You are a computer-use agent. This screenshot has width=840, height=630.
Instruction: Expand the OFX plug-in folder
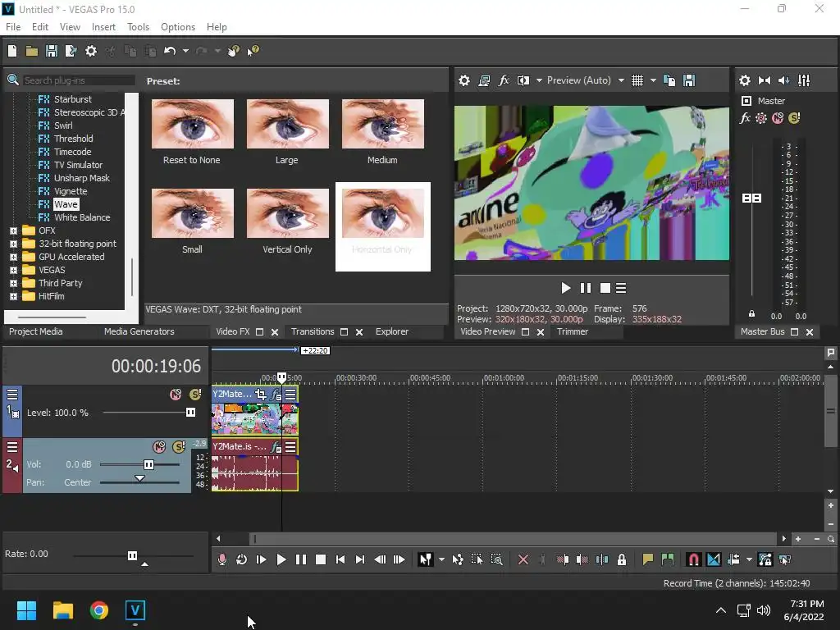pyautogui.click(x=13, y=231)
